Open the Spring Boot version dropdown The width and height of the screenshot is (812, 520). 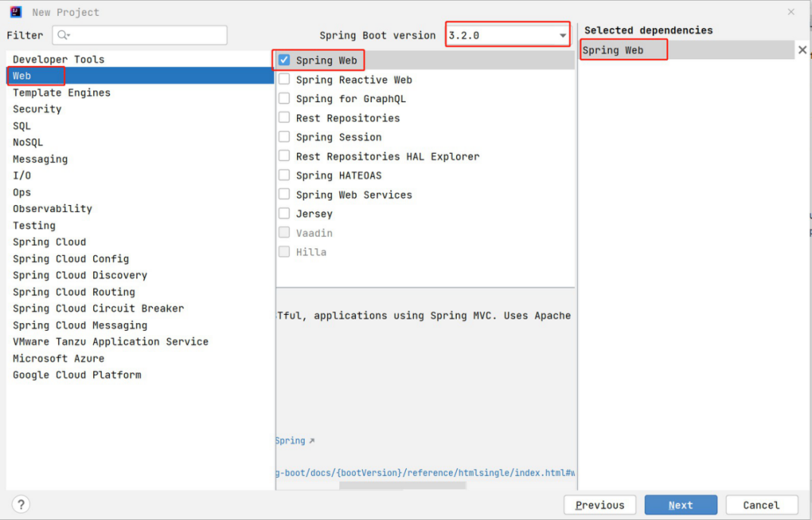507,35
